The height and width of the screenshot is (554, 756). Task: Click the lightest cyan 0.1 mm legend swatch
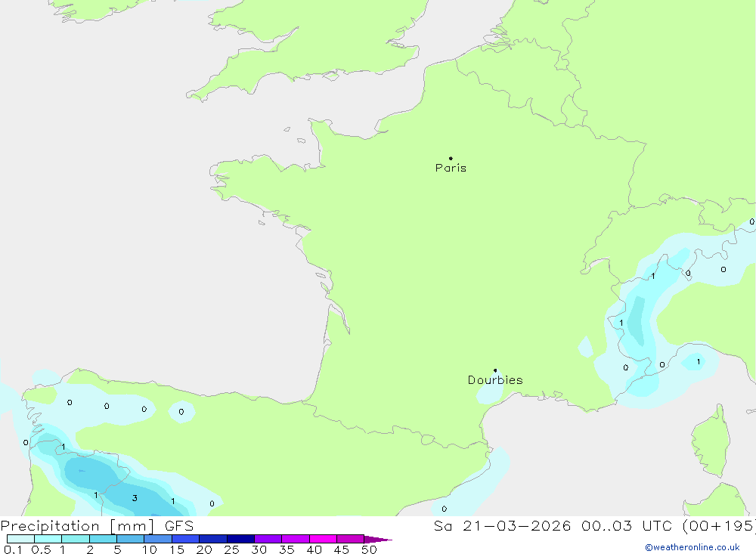coord(20,539)
